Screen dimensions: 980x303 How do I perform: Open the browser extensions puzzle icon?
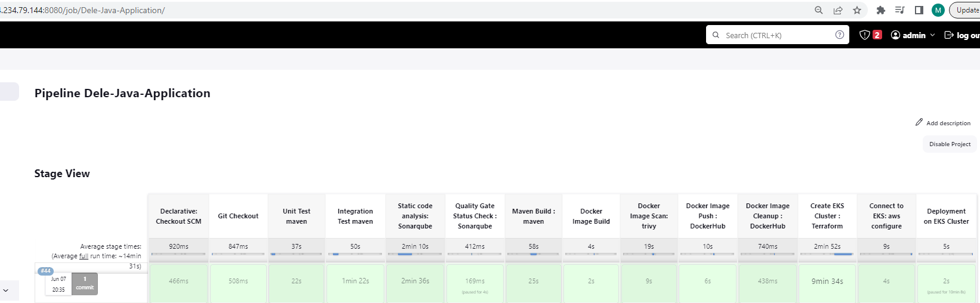pyautogui.click(x=880, y=10)
